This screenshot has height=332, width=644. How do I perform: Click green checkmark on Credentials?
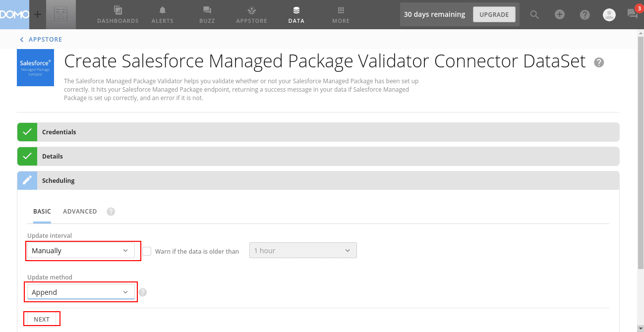tap(27, 132)
